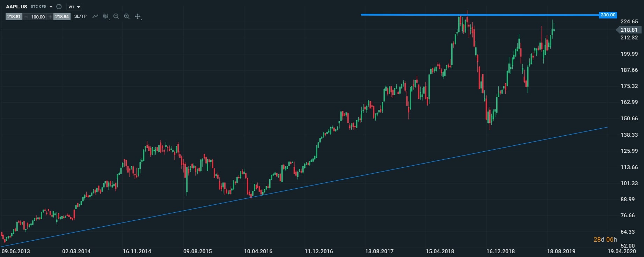The width and height of the screenshot is (644, 257).
Task: Click the 100.00 volume input field
Action: (38, 17)
